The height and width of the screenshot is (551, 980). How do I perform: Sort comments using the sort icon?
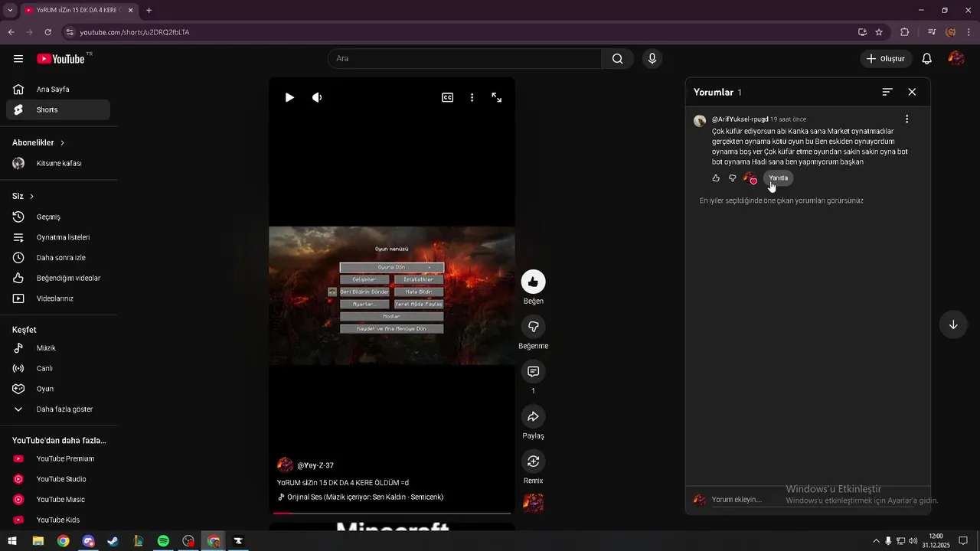[x=887, y=92]
